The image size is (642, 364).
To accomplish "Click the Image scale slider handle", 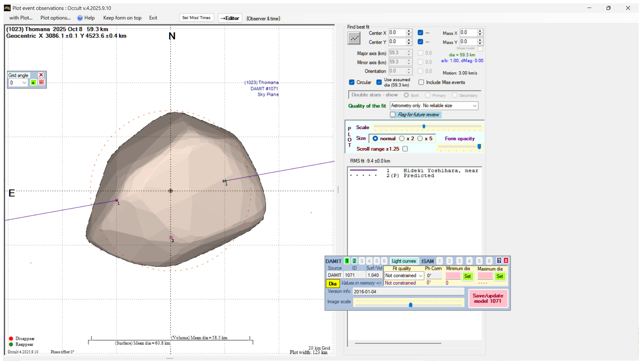I will point(411,305).
